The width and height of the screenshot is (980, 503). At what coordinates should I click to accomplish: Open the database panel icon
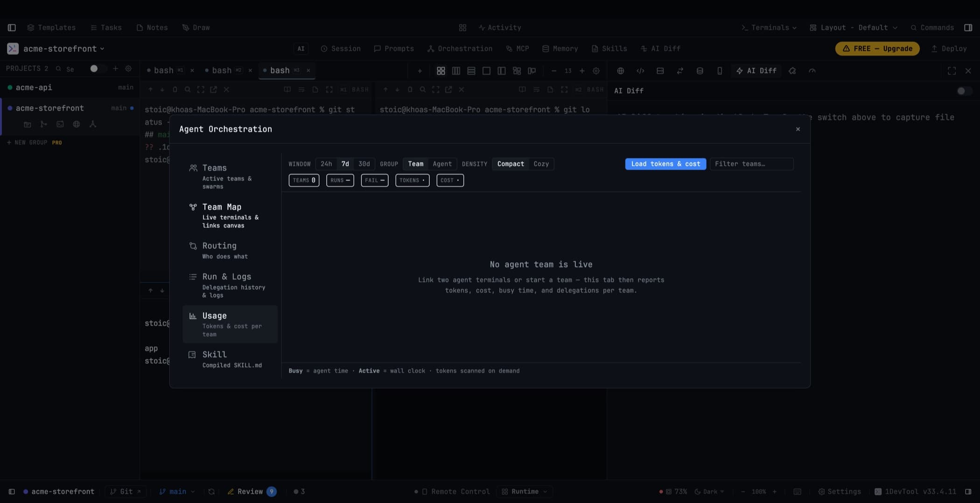(x=700, y=71)
